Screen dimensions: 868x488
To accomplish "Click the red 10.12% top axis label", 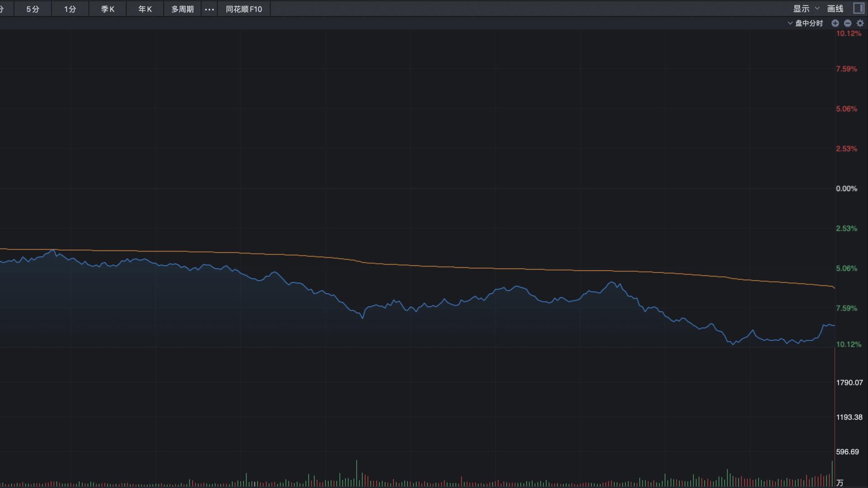I will coord(849,33).
